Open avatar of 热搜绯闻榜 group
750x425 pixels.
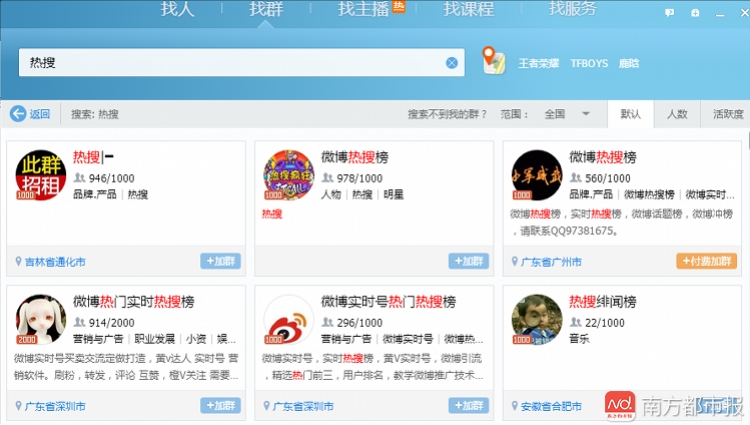pos(537,319)
